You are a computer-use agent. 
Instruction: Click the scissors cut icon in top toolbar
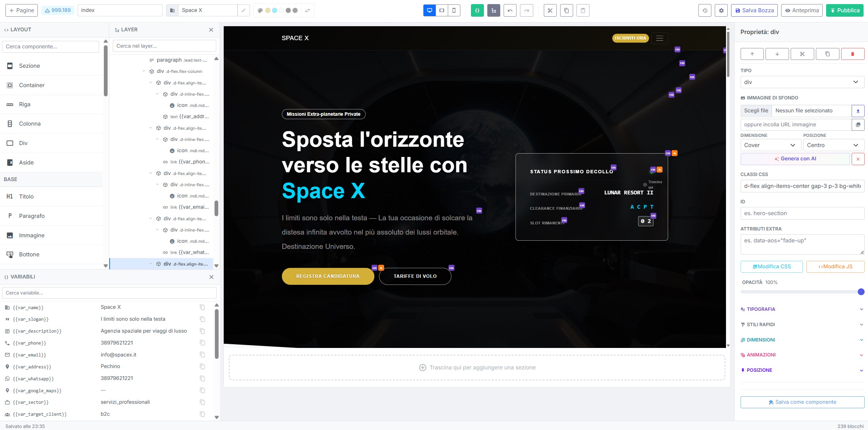(550, 11)
